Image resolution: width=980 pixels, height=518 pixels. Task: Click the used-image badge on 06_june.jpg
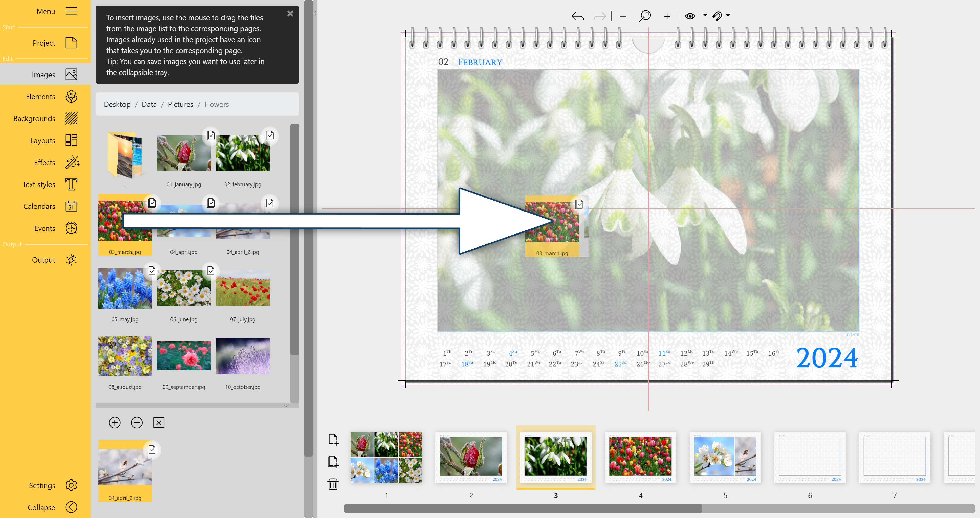(211, 271)
